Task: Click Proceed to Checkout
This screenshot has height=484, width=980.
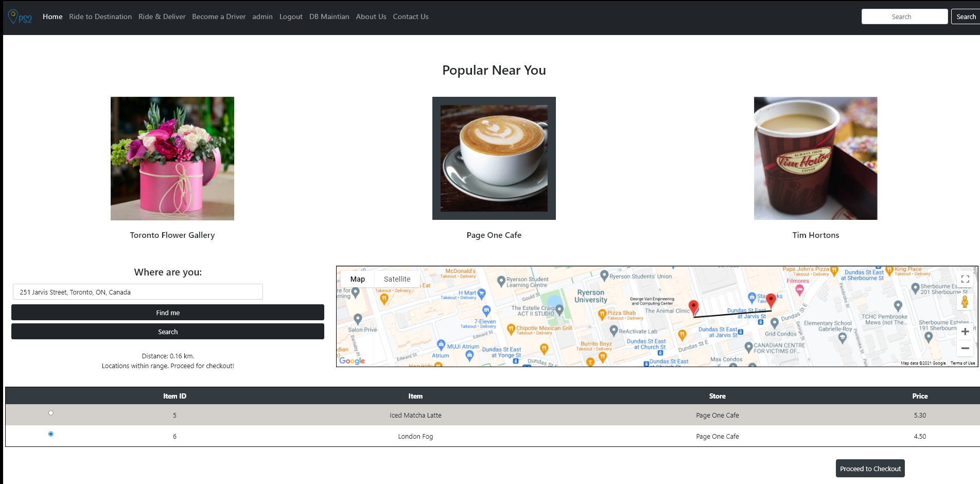Action: [870, 469]
